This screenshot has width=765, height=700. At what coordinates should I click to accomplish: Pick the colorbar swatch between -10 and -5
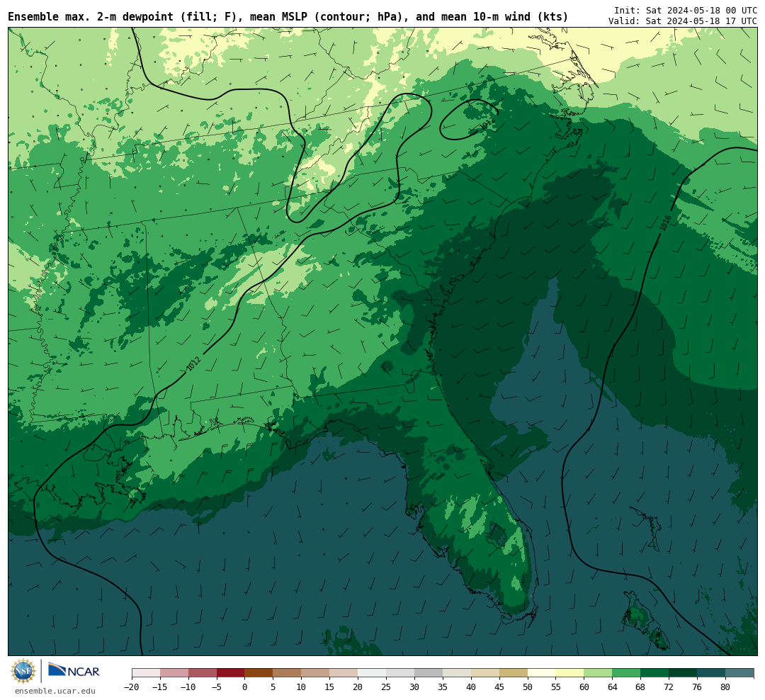click(x=203, y=672)
